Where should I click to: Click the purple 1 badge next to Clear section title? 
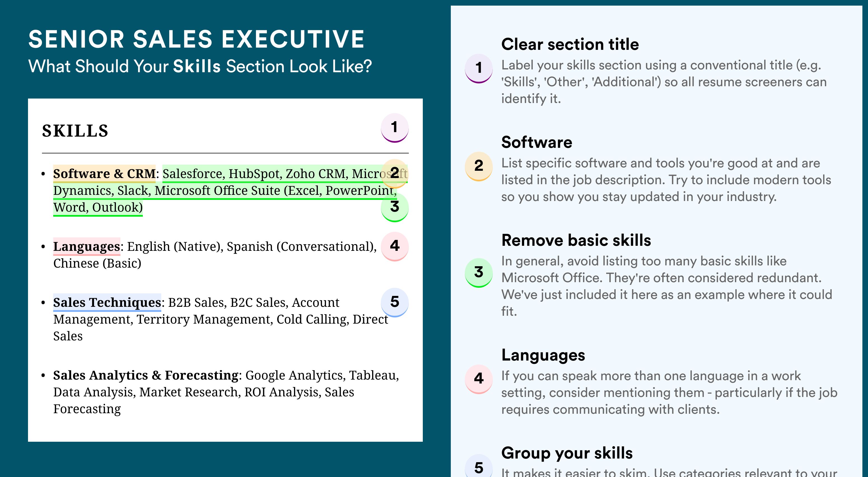click(x=479, y=68)
